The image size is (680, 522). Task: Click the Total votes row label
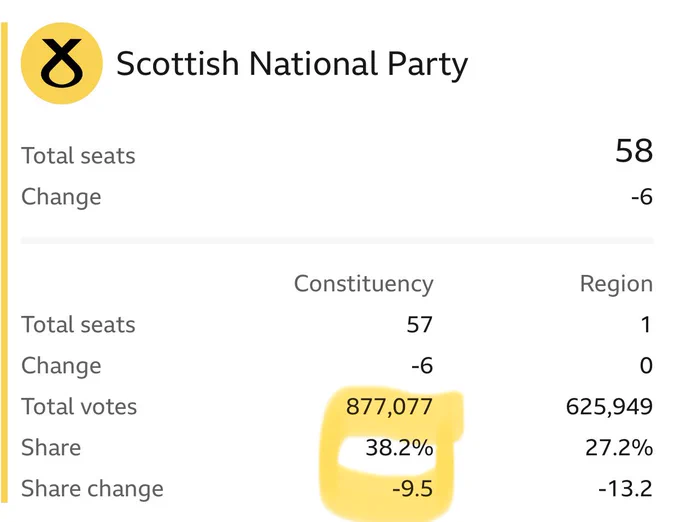[79, 407]
